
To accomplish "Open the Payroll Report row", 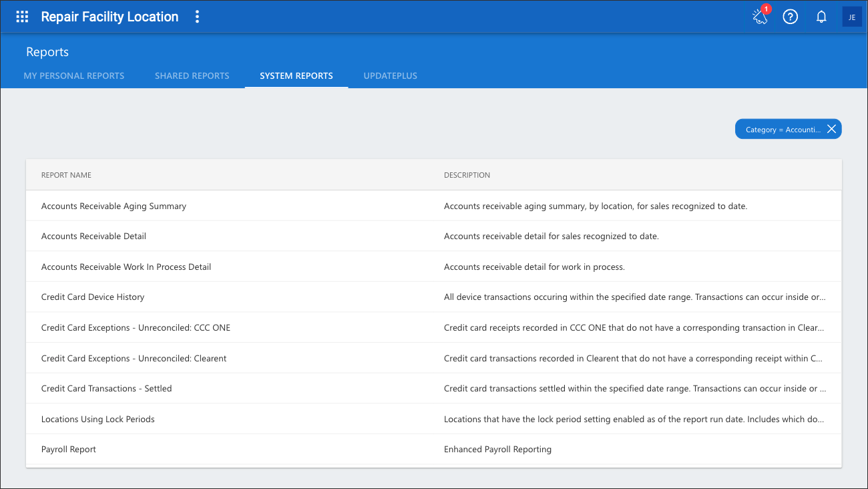I will pos(434,450).
